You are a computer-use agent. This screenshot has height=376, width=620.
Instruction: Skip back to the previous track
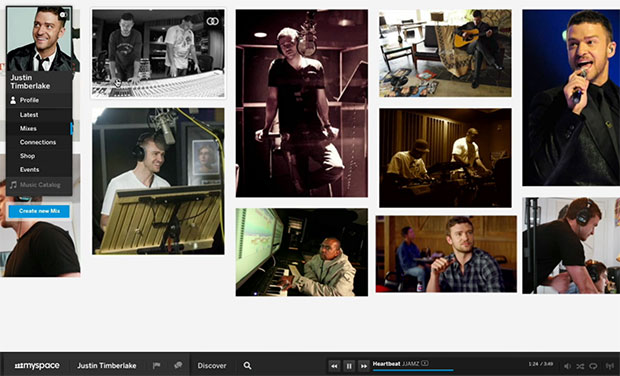(x=334, y=366)
